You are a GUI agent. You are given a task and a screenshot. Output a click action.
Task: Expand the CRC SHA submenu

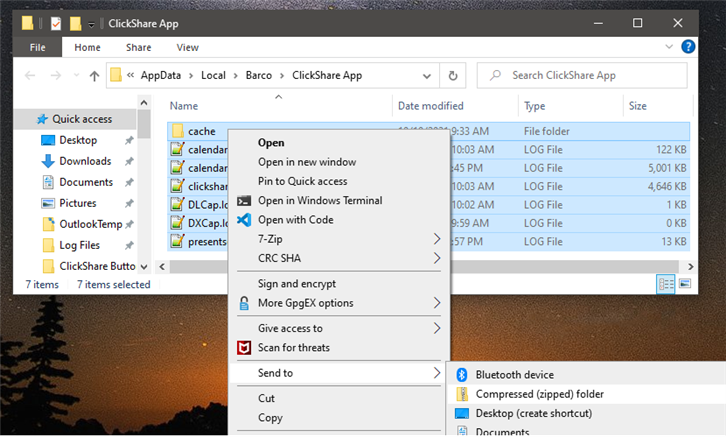(x=437, y=258)
